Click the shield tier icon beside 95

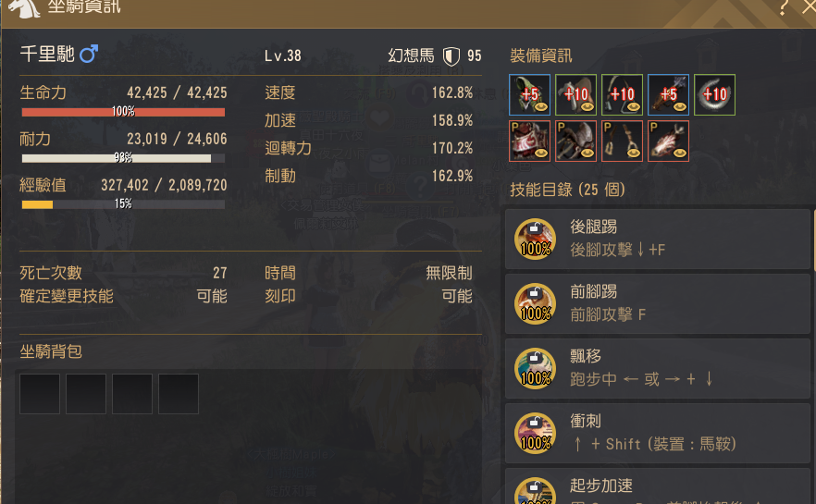tap(451, 56)
